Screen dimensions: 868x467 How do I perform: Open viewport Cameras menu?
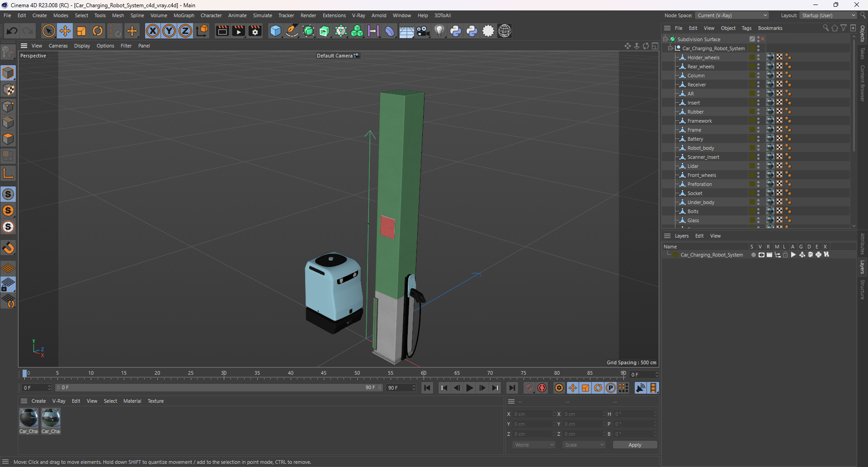(58, 46)
